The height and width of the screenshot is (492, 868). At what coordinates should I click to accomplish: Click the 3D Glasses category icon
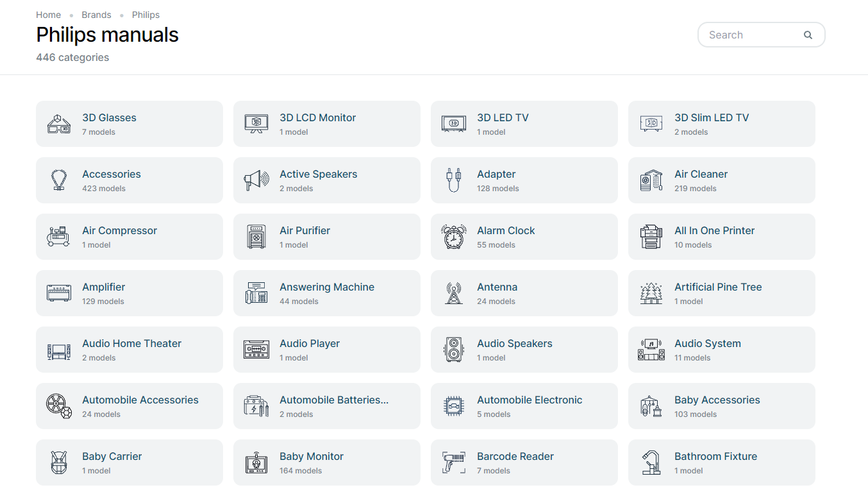tap(59, 124)
